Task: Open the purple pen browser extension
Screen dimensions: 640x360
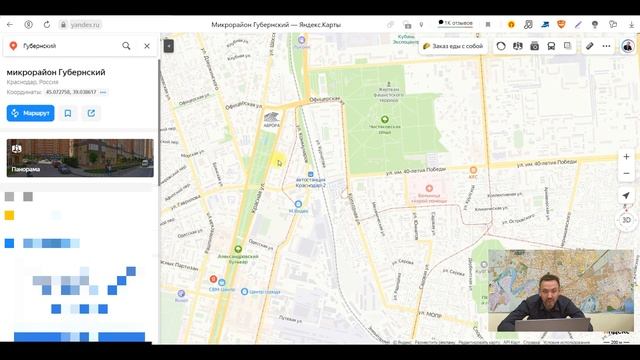Action: (578, 24)
